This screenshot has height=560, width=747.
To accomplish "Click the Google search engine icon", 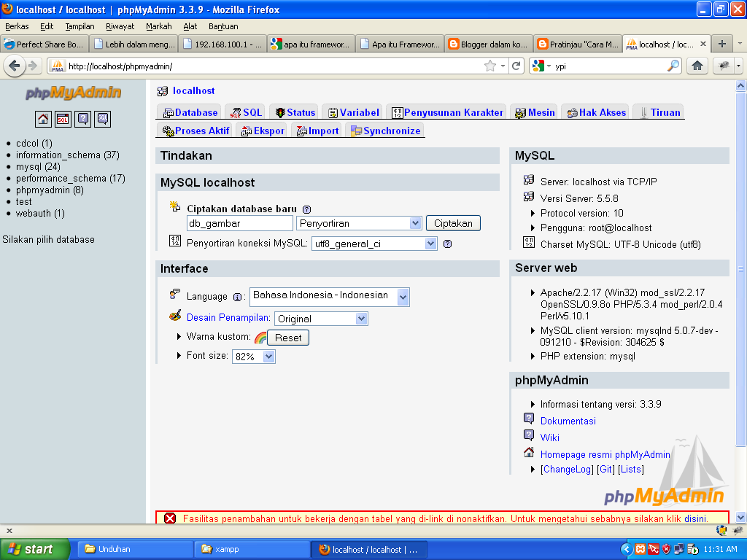I will 538,66.
